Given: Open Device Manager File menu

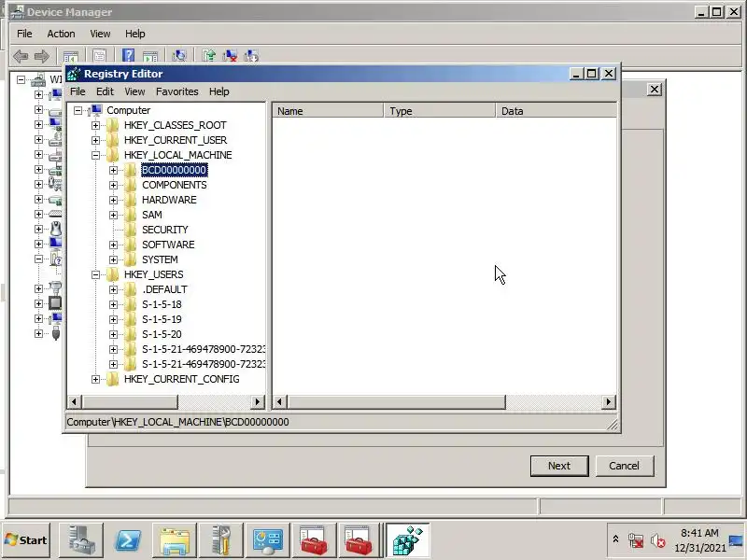Looking at the screenshot, I should [24, 34].
